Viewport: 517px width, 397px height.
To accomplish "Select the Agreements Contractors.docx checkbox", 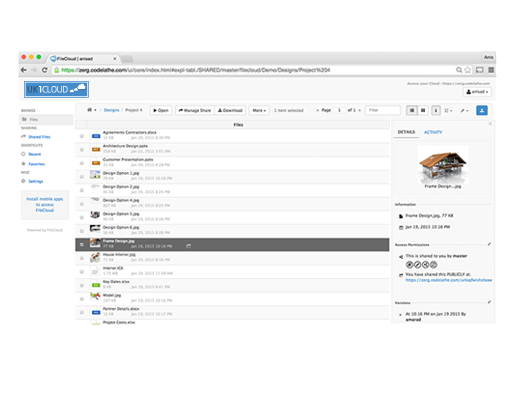I will pos(82,136).
